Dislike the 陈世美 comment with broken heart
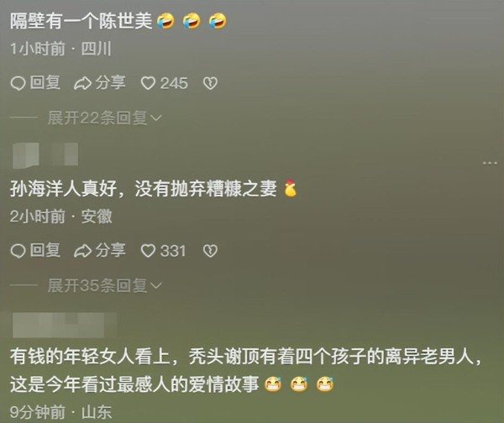Screen dimensions: 504x423 click(x=210, y=83)
